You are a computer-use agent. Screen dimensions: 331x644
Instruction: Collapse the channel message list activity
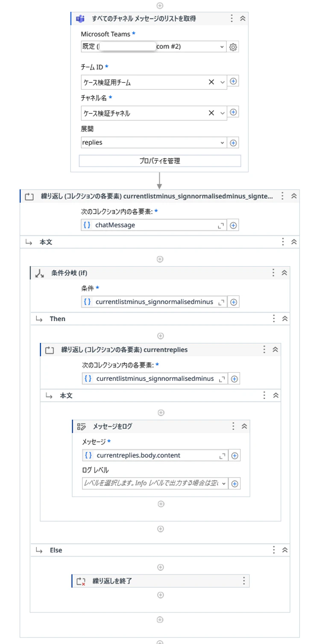pos(243,18)
